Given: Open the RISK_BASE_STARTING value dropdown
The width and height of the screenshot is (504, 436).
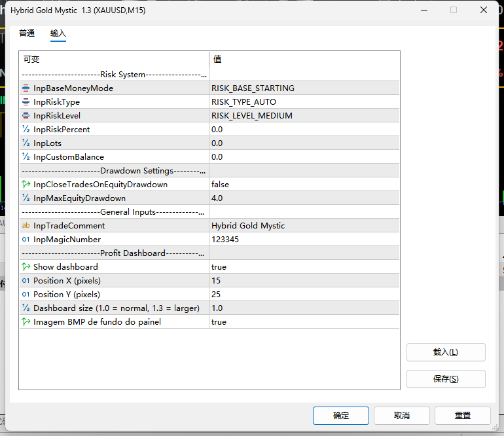Looking at the screenshot, I should (x=304, y=88).
